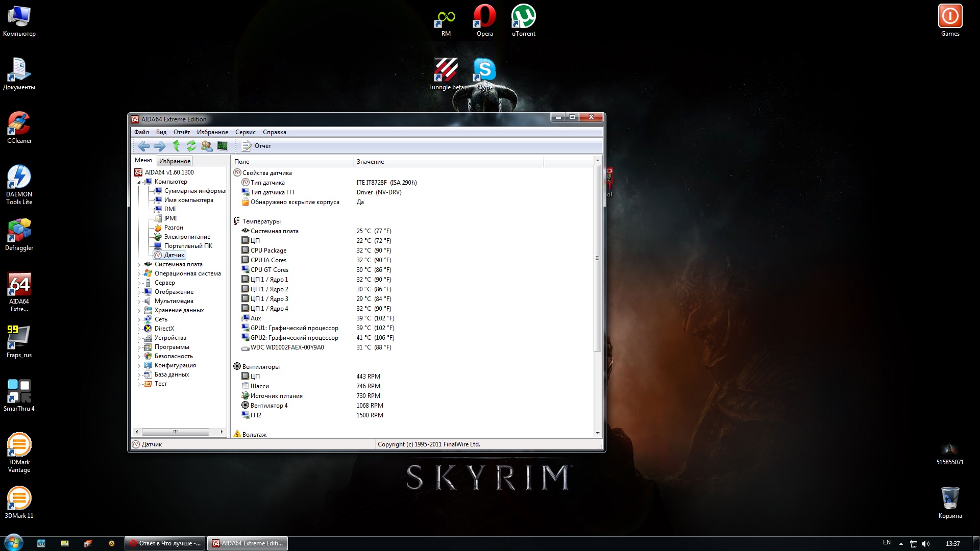The width and height of the screenshot is (980, 551).
Task: Click the Refresh toolbar icon
Action: point(191,146)
